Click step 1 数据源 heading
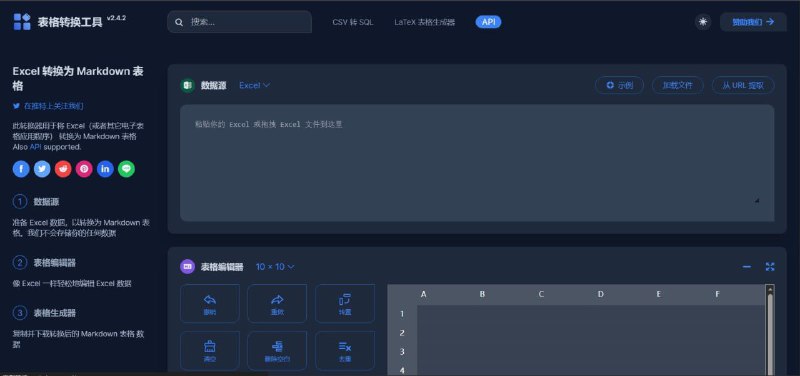This screenshot has height=376, width=800. point(46,202)
